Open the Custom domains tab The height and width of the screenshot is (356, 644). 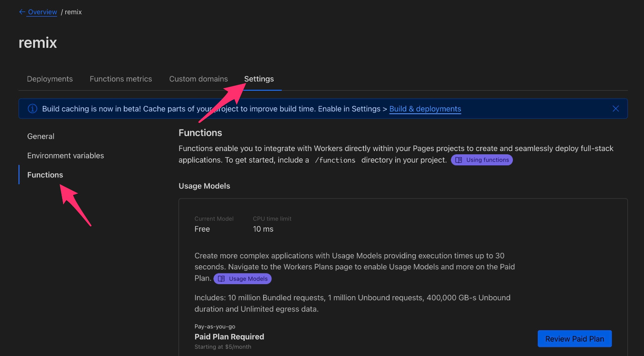pos(198,79)
